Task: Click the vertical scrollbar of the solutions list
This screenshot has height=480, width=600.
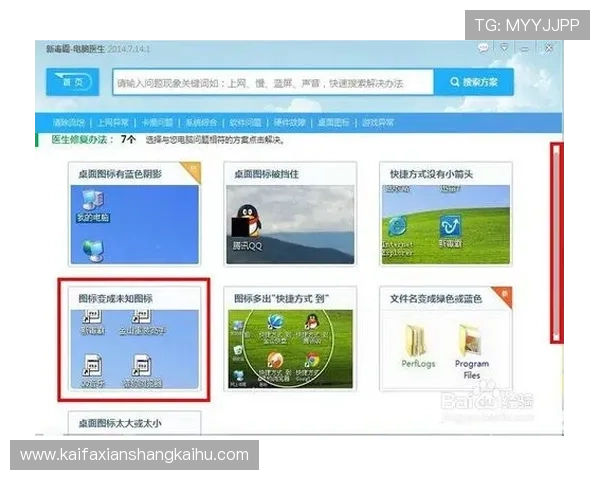Action: click(x=557, y=243)
